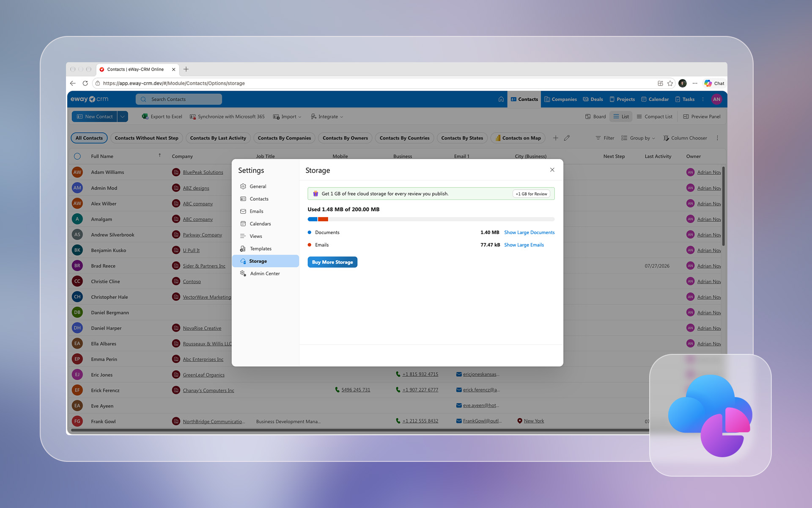
Task: Open General settings section
Action: tap(266, 186)
